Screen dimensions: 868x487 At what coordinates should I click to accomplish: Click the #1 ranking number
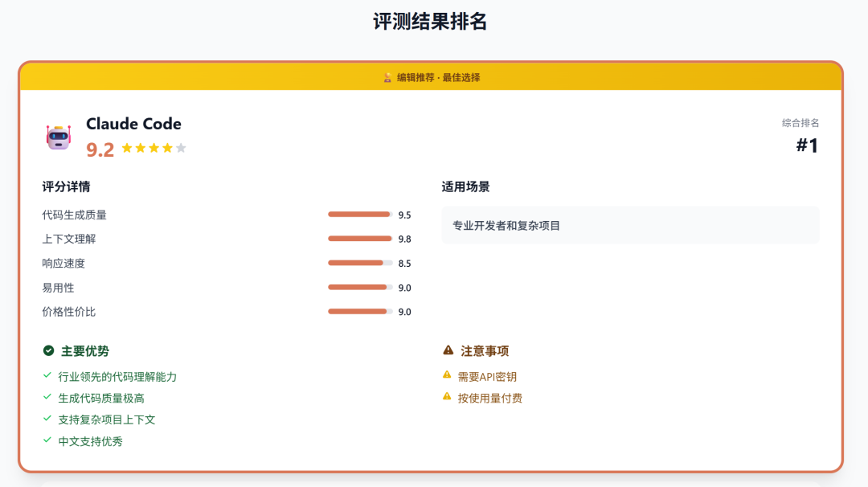click(x=807, y=145)
